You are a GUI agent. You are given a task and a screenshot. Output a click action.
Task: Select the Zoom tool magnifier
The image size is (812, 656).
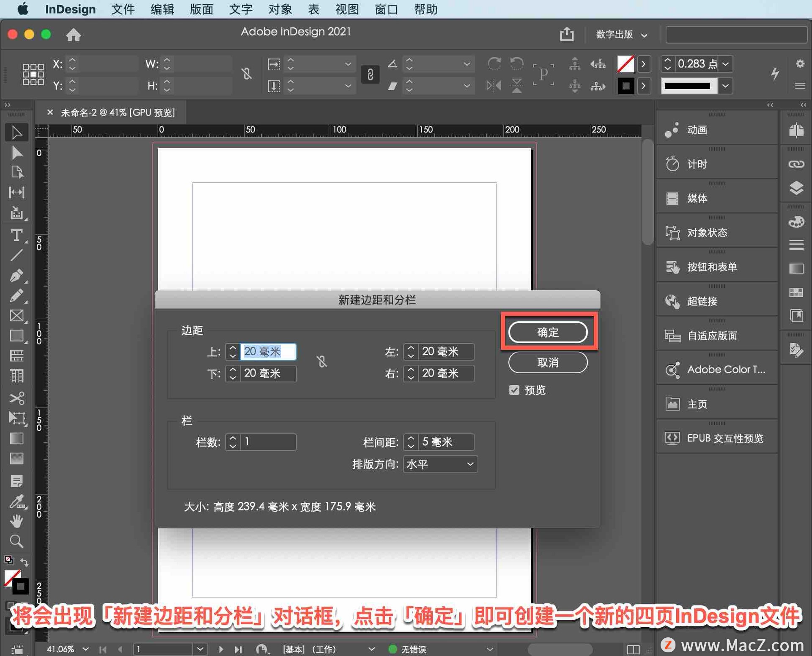tap(16, 541)
